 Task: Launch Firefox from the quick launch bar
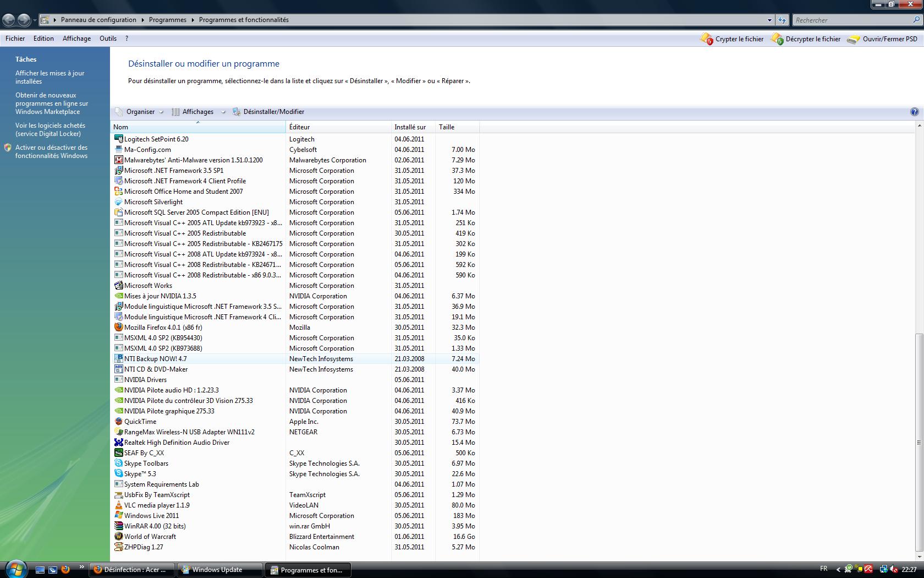(65, 570)
